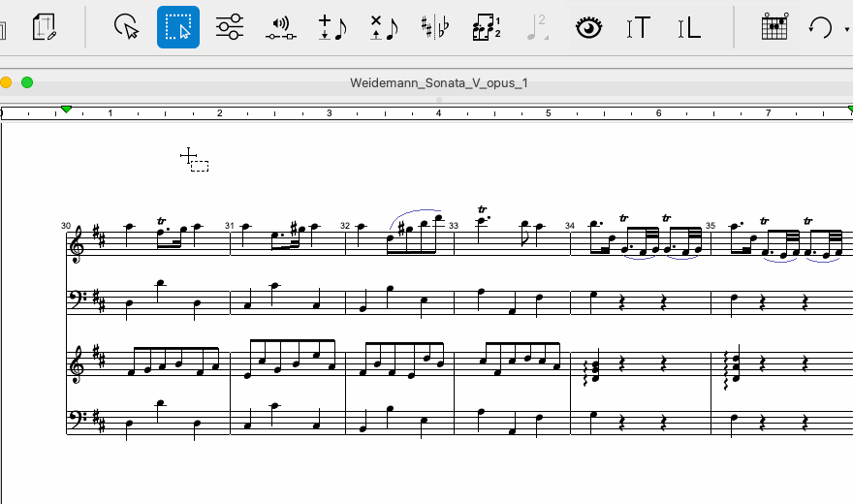The image size is (853, 504).
Task: Click the yellow minimize window button
Action: tap(6, 82)
